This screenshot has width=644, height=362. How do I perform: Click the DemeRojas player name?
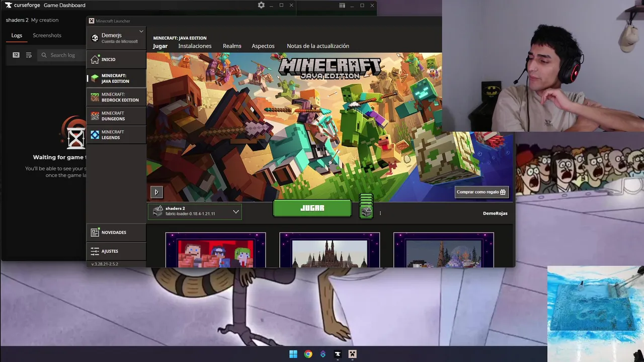coord(495,213)
